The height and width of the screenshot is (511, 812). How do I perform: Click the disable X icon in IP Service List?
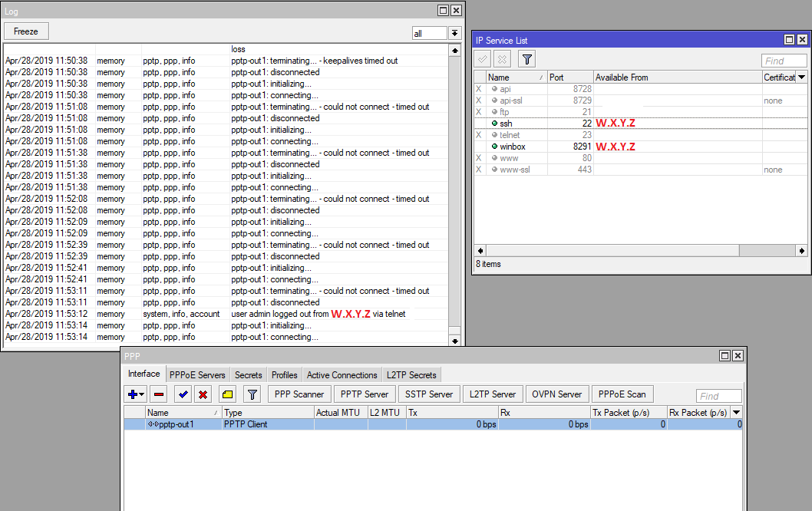[x=502, y=58]
